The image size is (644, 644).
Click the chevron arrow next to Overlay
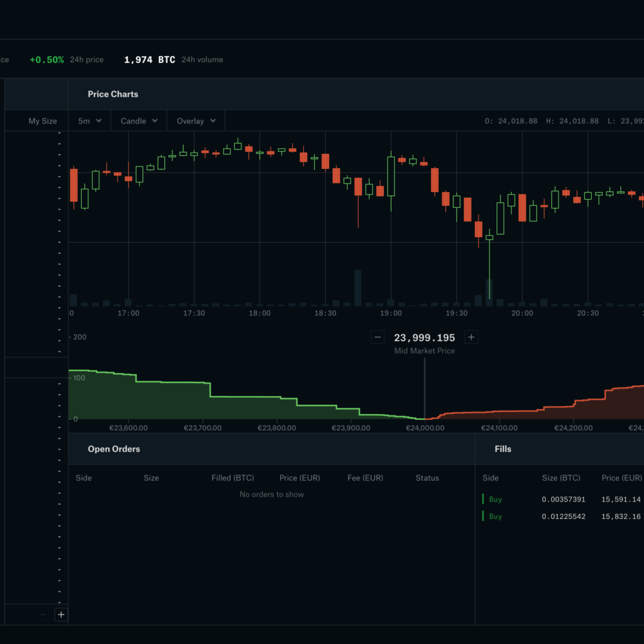[x=213, y=121]
